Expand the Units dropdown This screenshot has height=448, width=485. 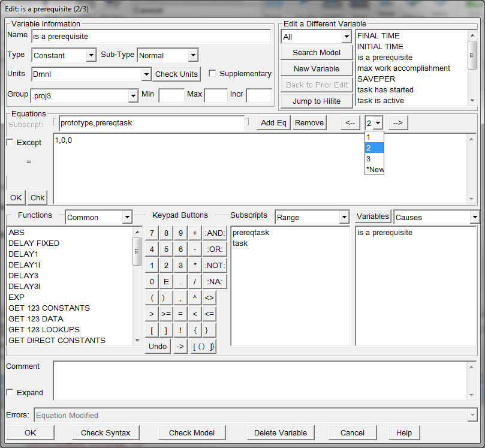tap(146, 74)
